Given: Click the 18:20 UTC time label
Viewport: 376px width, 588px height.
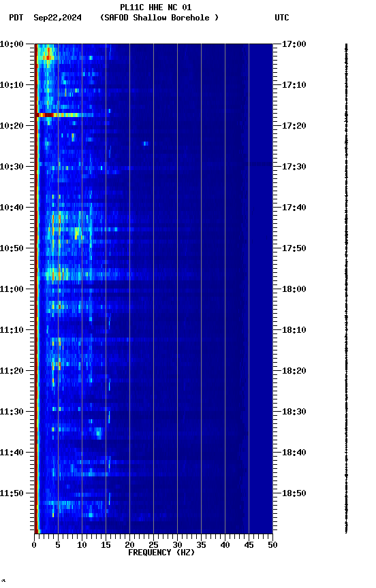Looking at the screenshot, I should [294, 371].
